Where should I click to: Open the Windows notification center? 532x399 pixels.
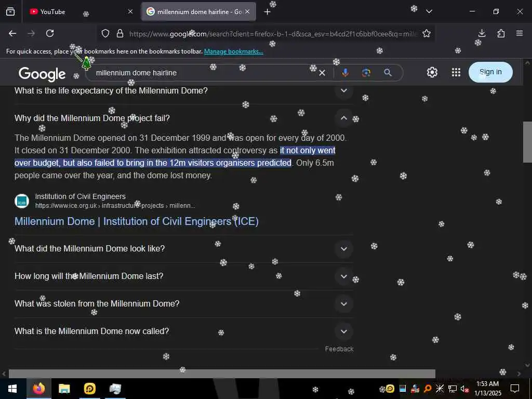[x=515, y=389]
